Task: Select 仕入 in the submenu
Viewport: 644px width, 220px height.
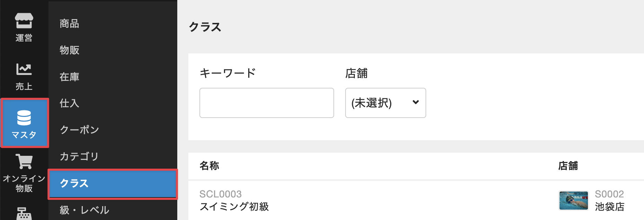Action: tap(69, 103)
